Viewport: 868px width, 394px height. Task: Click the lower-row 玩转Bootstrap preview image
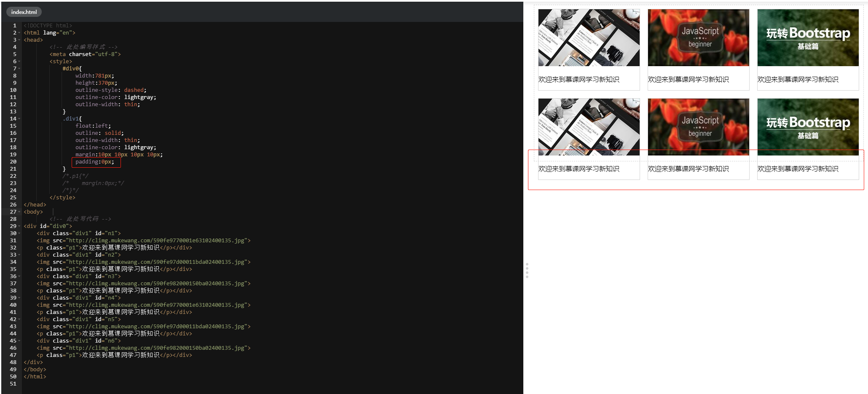click(x=808, y=127)
